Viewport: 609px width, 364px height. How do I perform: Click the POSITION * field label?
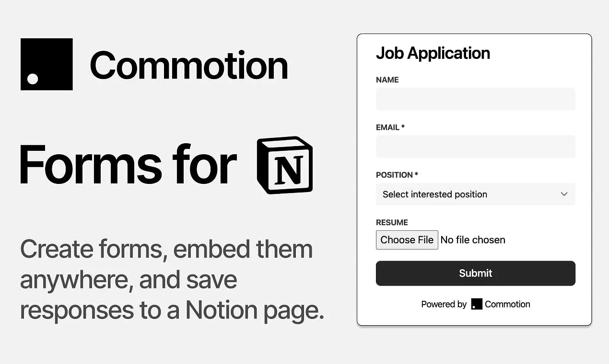397,175
